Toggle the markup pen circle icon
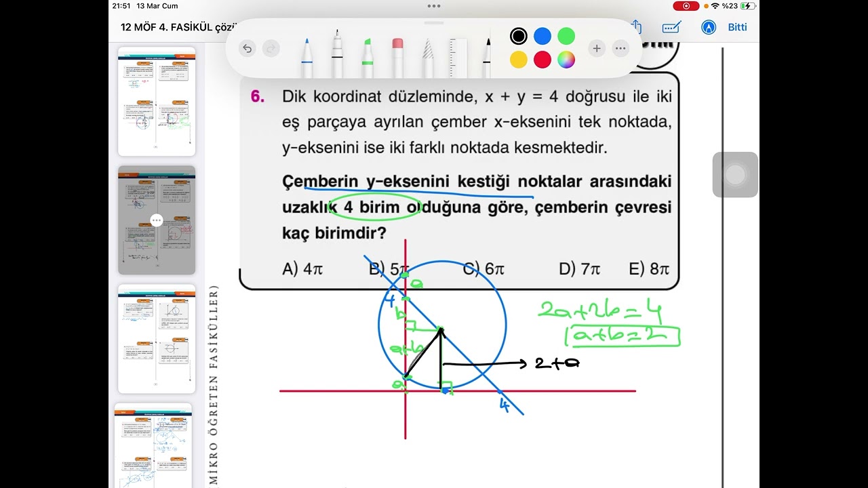The image size is (868, 488). tap(709, 27)
